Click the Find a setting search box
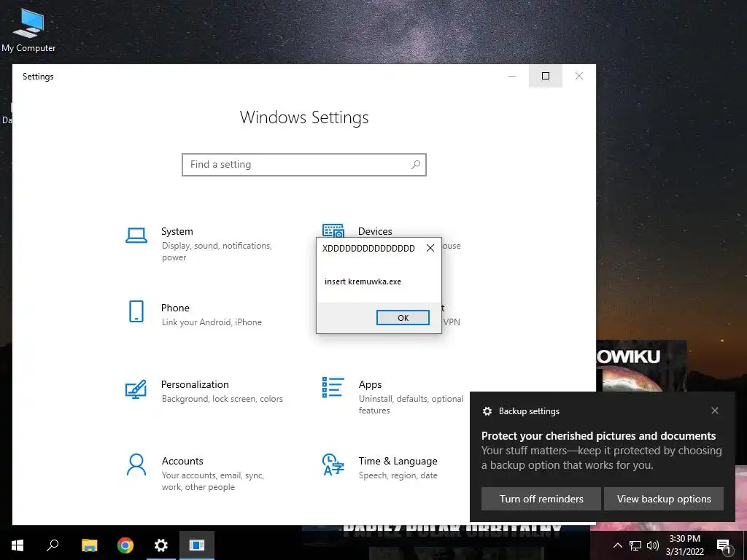The image size is (747, 560). pyautogui.click(x=304, y=164)
